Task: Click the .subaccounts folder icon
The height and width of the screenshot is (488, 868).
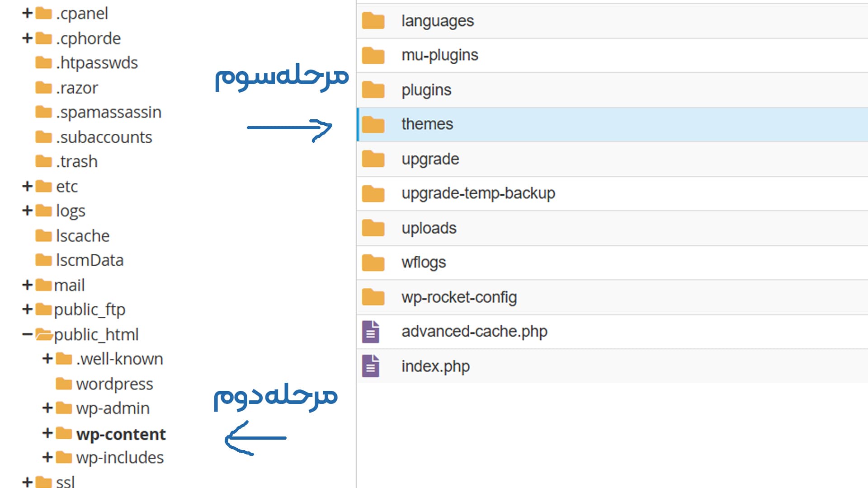Action: pyautogui.click(x=43, y=136)
